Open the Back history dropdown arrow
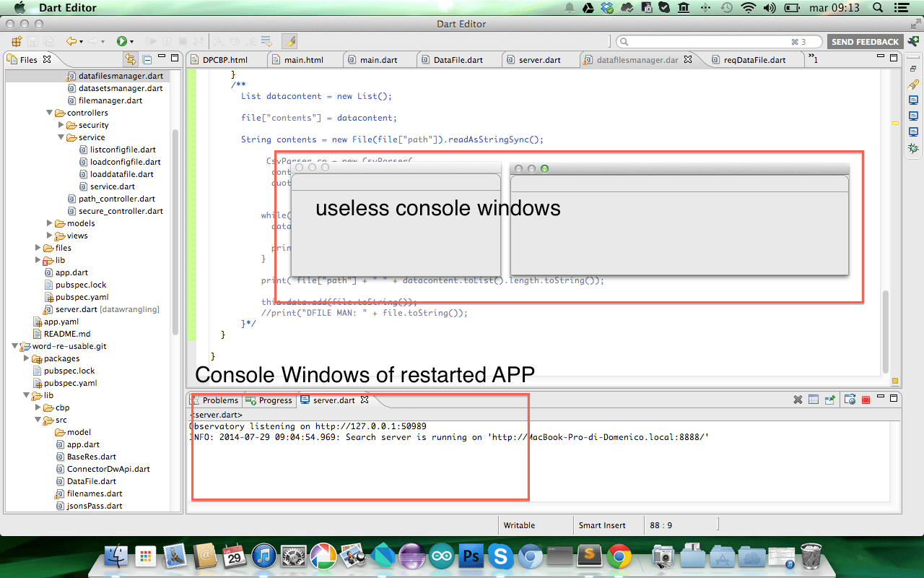 pyautogui.click(x=81, y=42)
